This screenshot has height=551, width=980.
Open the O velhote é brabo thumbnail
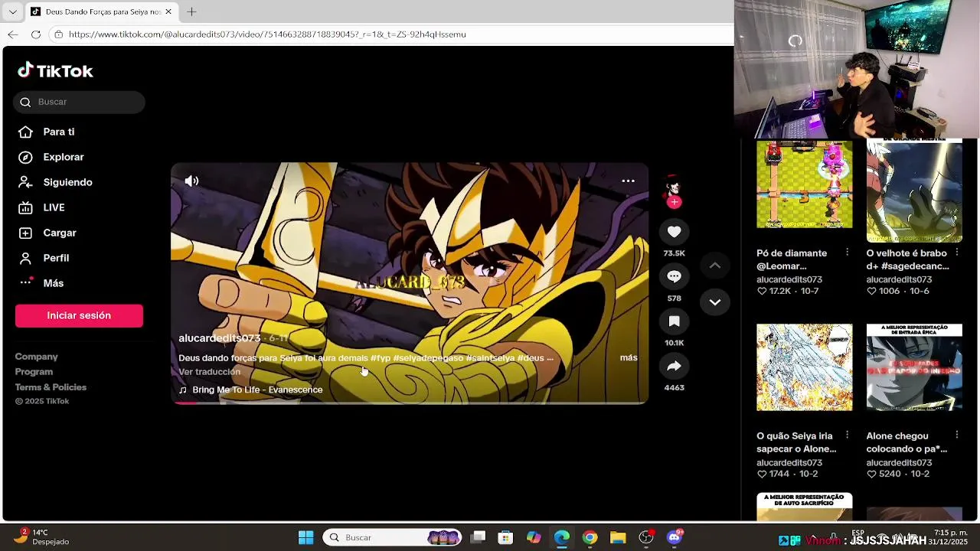click(x=914, y=191)
